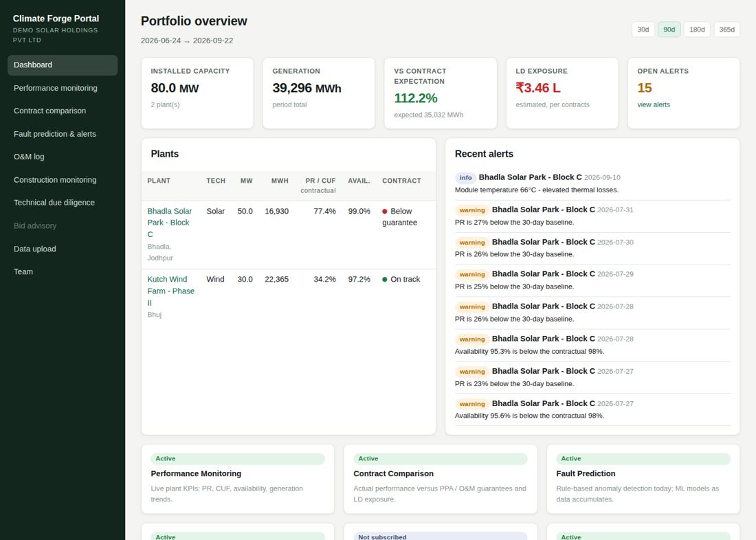Viewport: 756px width, 540px height.
Task: Click the 99.0% availability value
Action: pos(359,211)
